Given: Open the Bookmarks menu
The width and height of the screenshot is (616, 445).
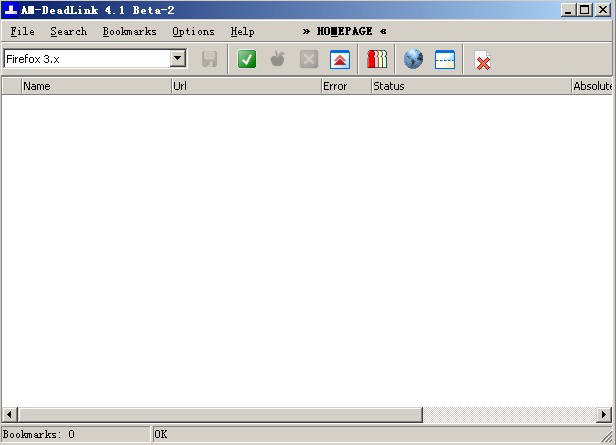Looking at the screenshot, I should pos(130,31).
